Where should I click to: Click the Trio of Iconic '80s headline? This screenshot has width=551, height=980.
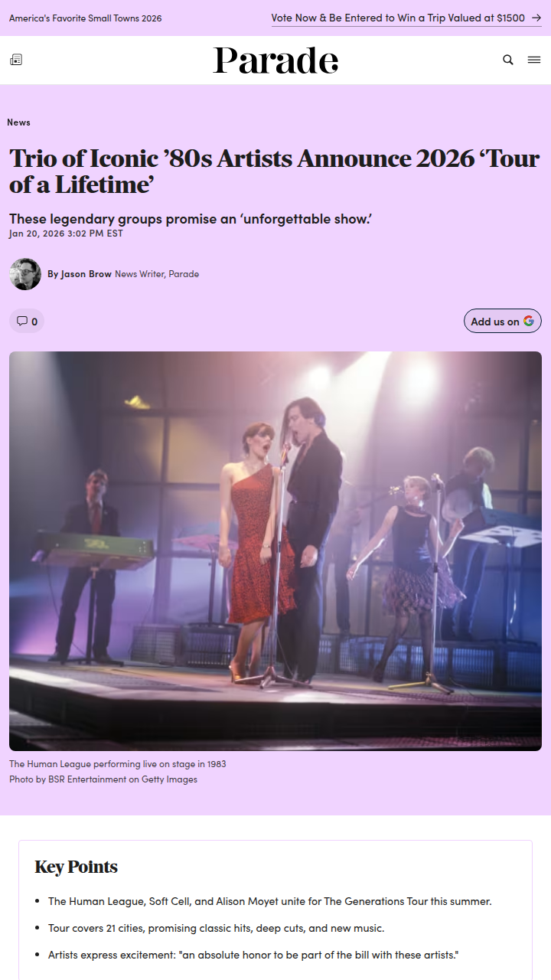tap(275, 171)
